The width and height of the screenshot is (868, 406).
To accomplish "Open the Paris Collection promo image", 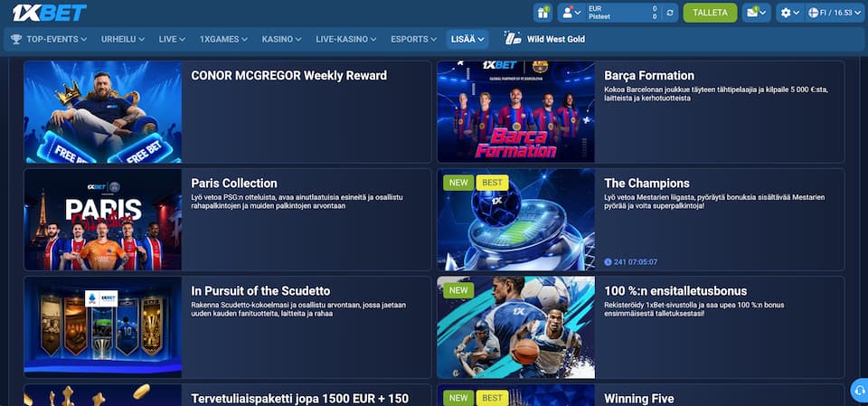I will point(103,220).
